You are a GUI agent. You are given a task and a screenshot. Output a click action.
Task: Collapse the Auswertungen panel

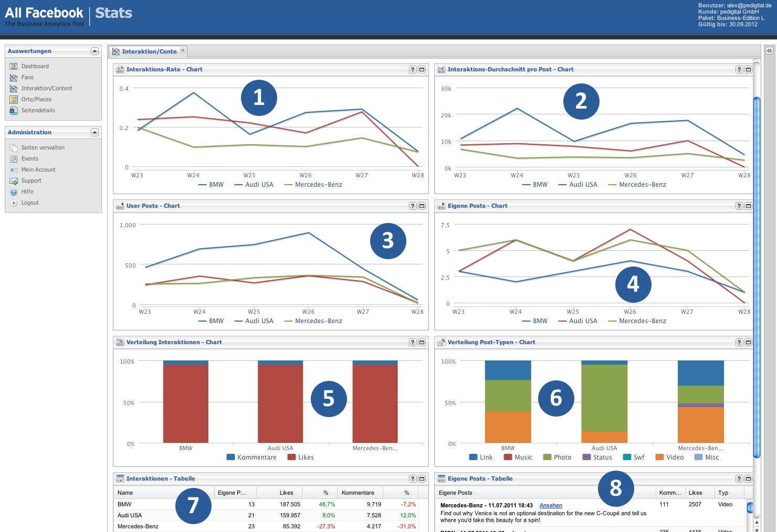[x=94, y=51]
